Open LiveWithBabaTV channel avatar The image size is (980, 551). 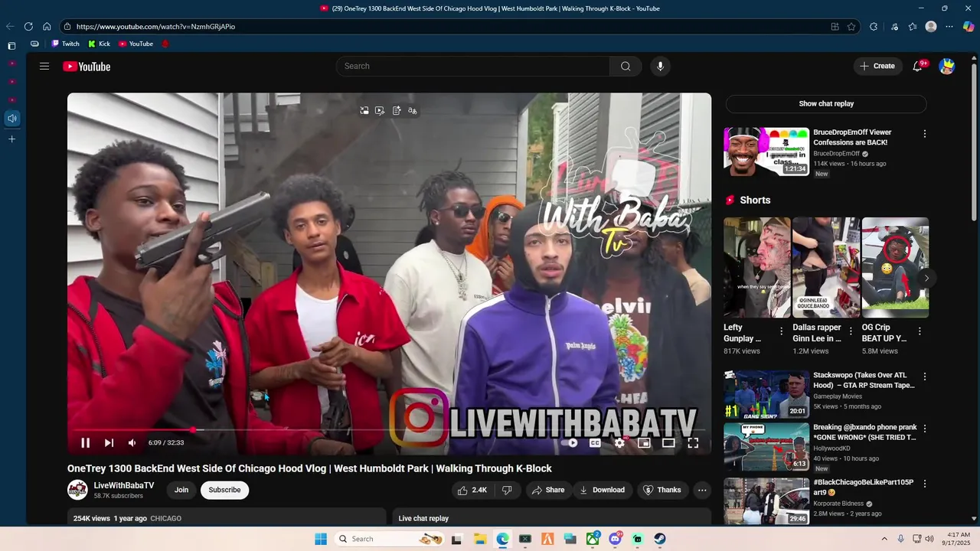[77, 490]
